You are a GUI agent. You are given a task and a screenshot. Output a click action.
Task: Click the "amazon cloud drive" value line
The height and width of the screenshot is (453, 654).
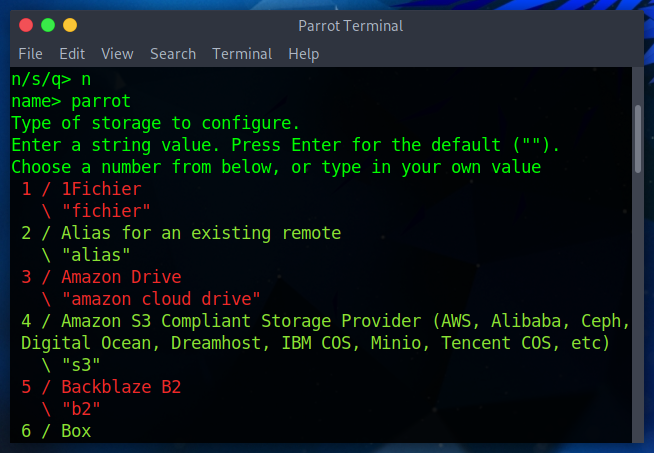click(151, 299)
